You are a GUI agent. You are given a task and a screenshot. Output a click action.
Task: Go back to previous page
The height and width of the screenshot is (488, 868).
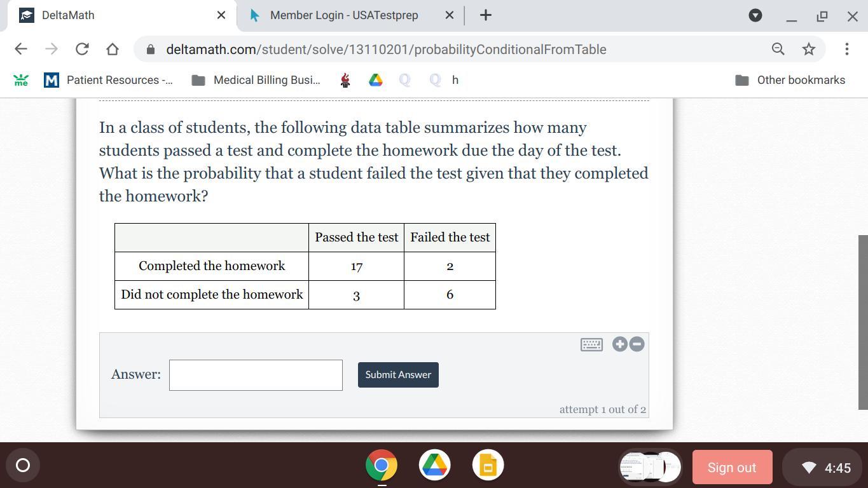click(20, 49)
